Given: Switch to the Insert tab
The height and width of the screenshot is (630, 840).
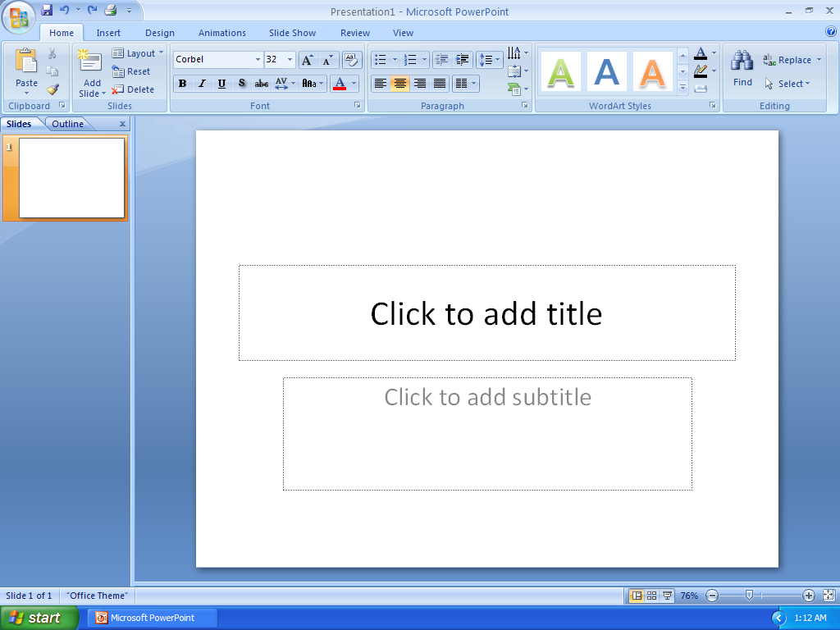Looking at the screenshot, I should coord(108,33).
